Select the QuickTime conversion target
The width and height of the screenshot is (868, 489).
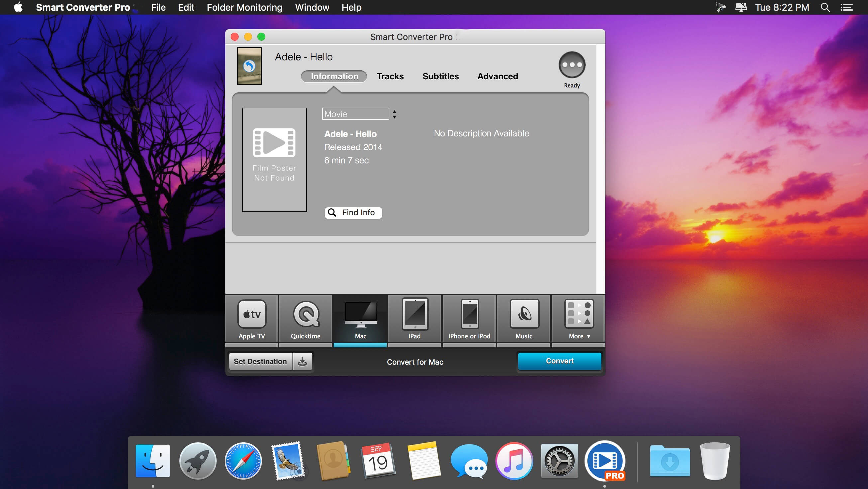[x=305, y=319]
